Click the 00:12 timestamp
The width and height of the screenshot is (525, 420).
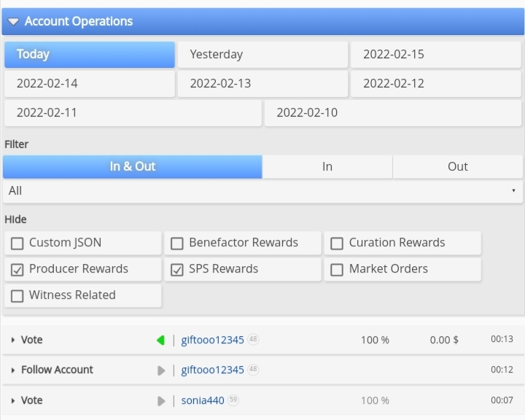pos(502,370)
